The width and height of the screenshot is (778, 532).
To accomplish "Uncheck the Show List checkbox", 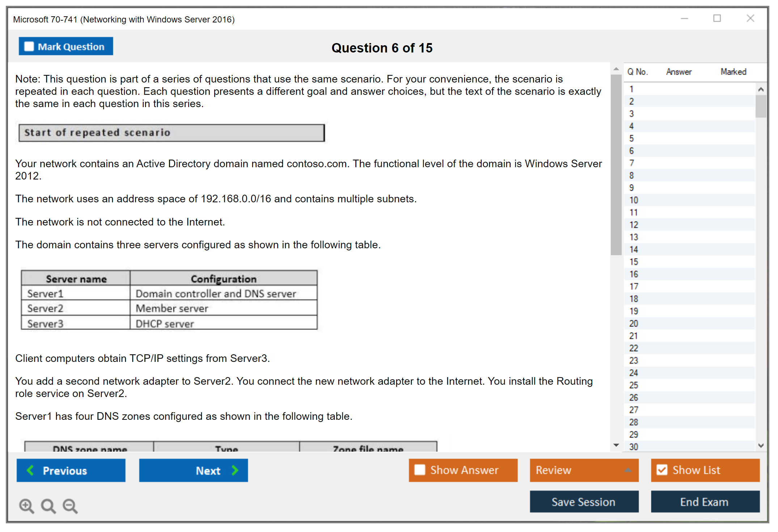I will tap(662, 470).
